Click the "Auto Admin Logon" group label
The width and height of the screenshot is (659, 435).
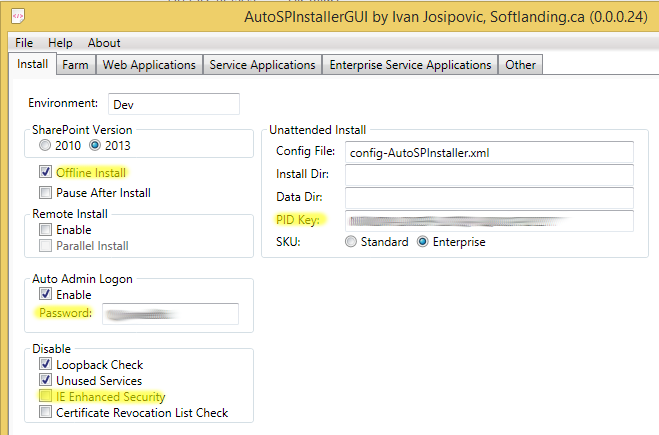pyautogui.click(x=82, y=279)
